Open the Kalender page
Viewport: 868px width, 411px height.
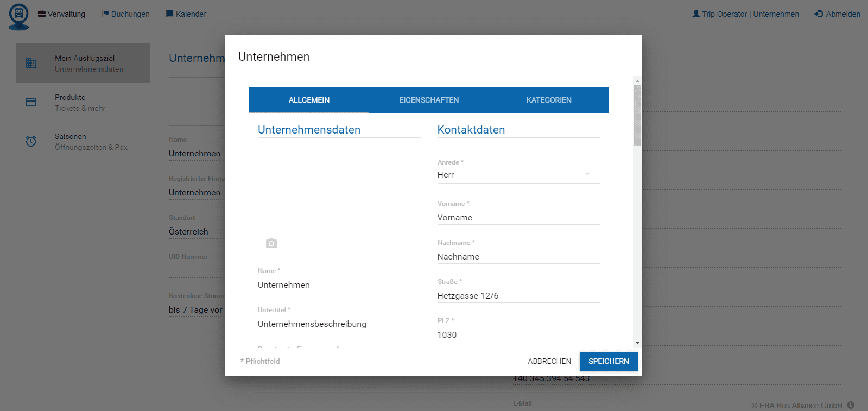(186, 14)
